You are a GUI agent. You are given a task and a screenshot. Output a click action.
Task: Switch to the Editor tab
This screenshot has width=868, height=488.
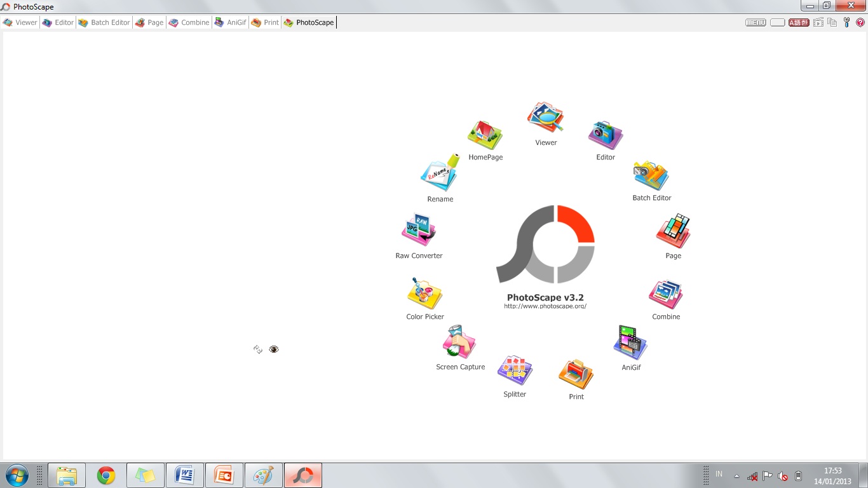click(58, 22)
